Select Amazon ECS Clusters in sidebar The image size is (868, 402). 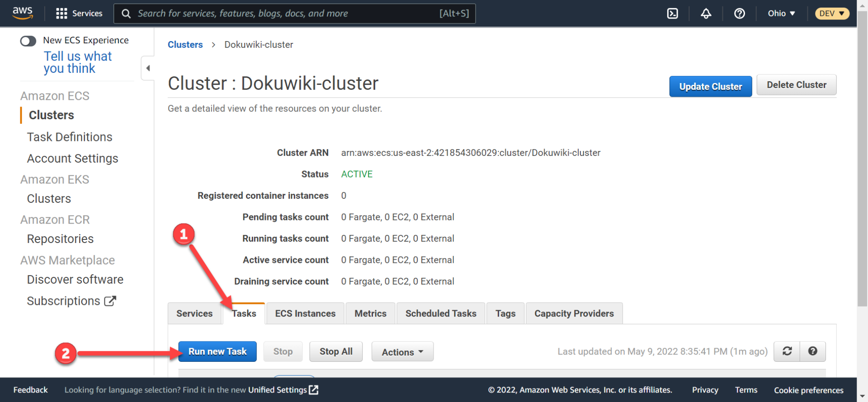[52, 115]
